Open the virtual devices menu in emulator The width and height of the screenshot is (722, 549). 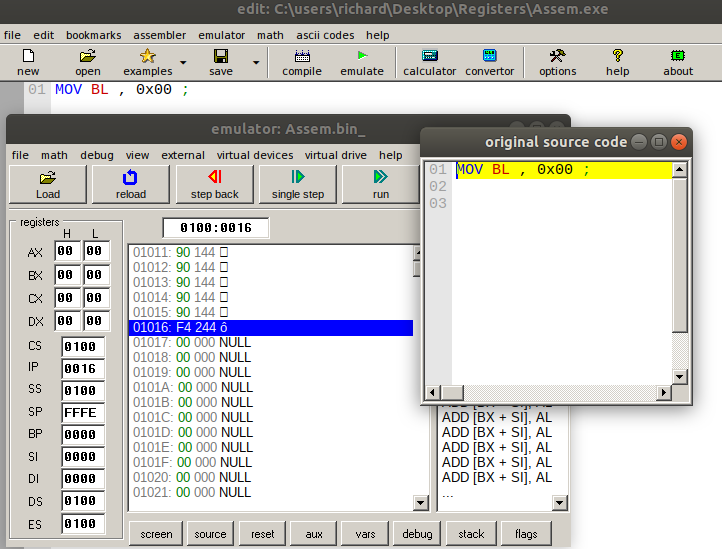point(256,155)
